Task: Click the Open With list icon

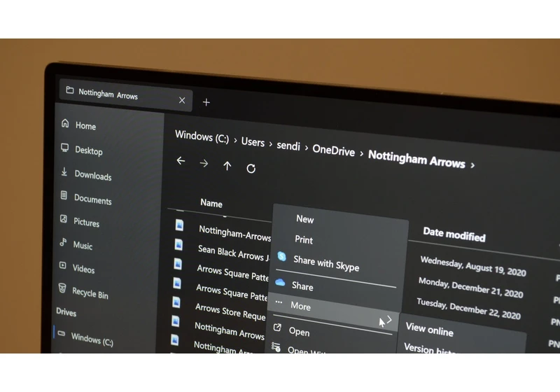Action: click(x=276, y=346)
